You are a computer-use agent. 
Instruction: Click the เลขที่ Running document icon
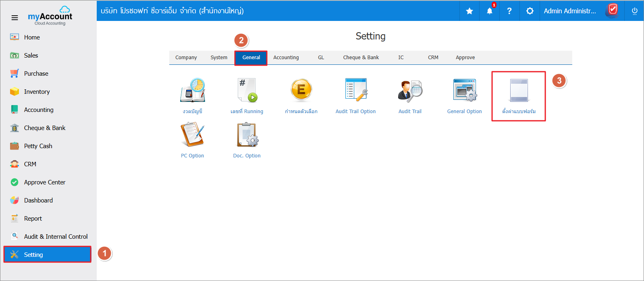(247, 90)
